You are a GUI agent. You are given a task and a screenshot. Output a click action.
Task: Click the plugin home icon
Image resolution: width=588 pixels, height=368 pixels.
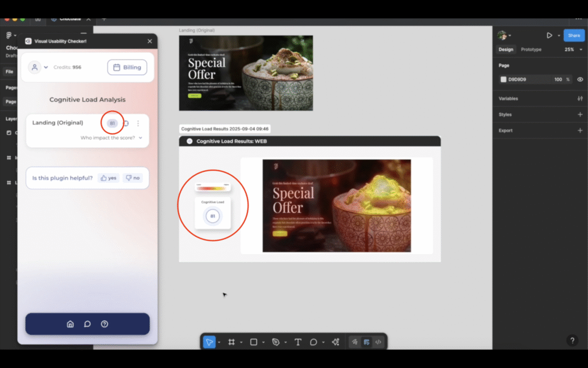coord(71,324)
